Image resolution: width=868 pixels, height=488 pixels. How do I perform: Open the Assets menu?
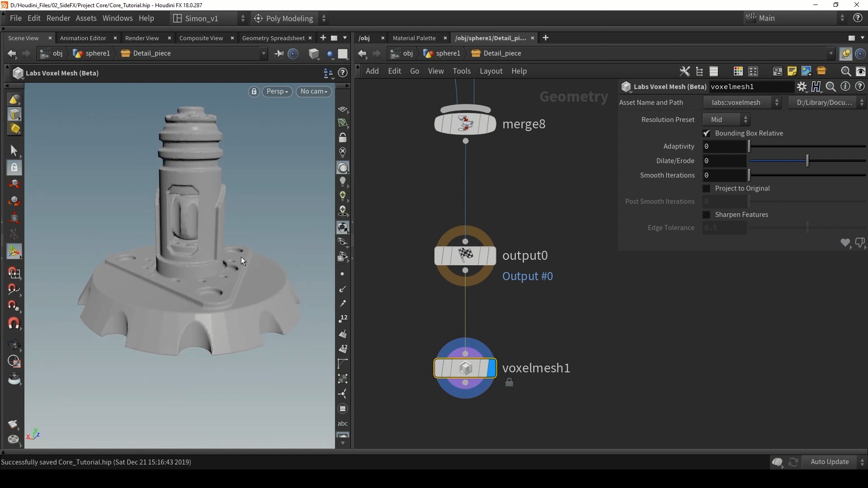[86, 19]
